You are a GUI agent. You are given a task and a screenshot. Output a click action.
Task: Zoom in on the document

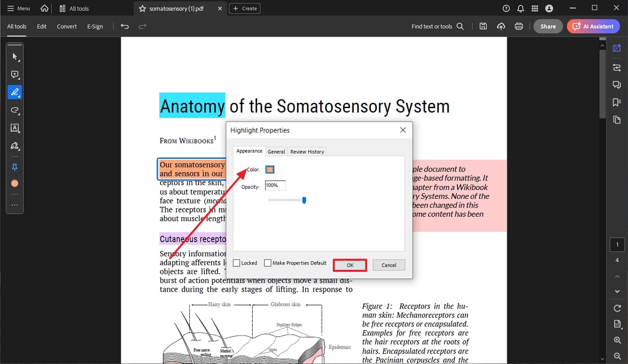click(x=617, y=340)
